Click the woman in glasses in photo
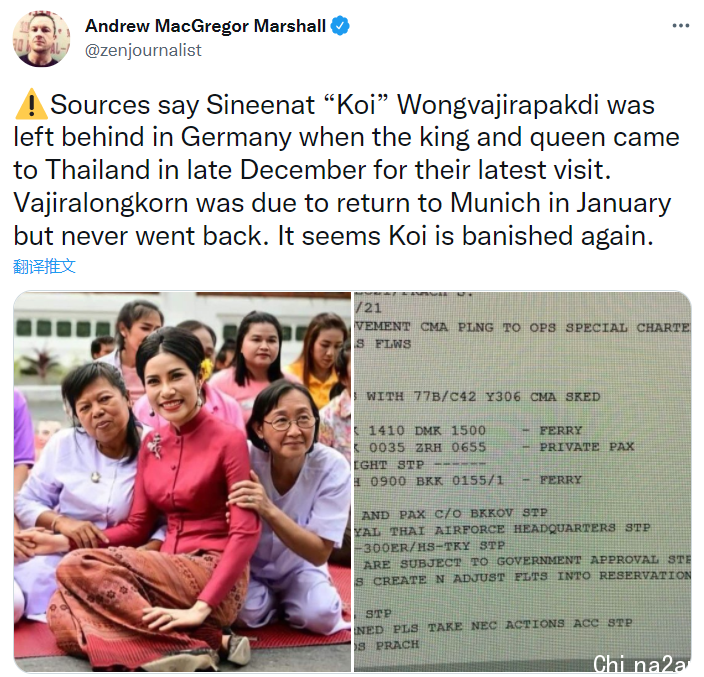This screenshot has width=704, height=677. tap(292, 494)
